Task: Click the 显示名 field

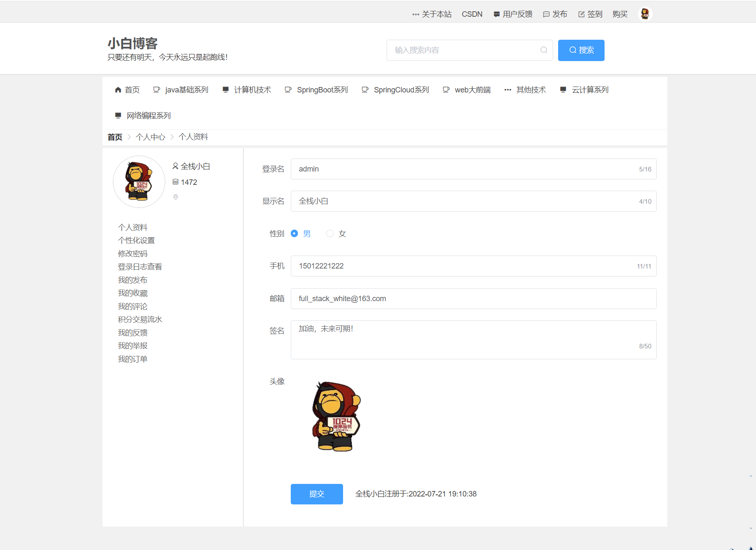Action: (x=474, y=201)
